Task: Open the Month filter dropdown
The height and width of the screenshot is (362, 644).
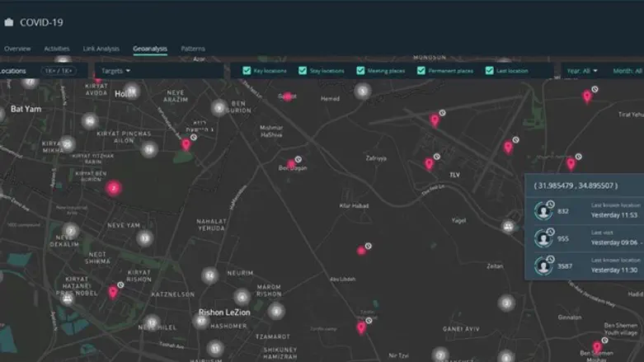Action: pyautogui.click(x=627, y=71)
